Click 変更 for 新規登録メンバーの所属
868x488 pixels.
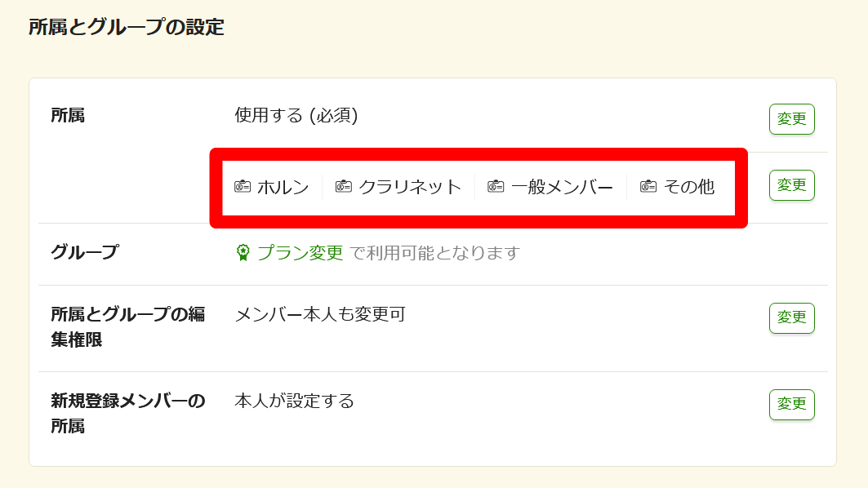(x=791, y=404)
